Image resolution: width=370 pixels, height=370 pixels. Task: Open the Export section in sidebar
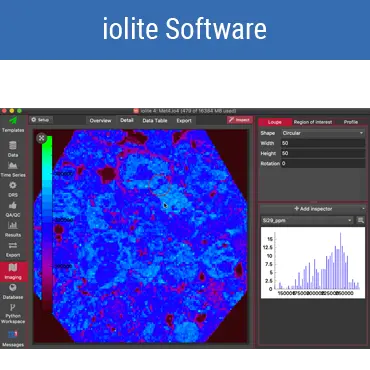13,249
